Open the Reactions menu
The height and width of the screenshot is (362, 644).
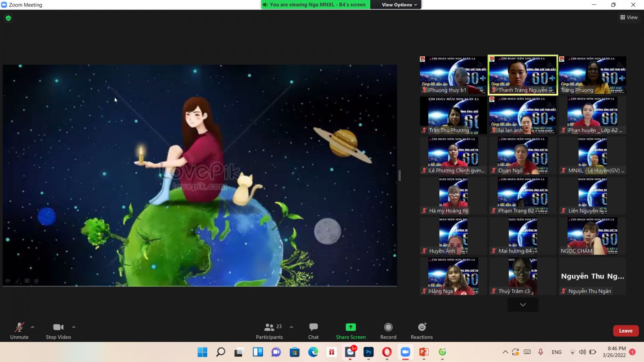coord(421,331)
